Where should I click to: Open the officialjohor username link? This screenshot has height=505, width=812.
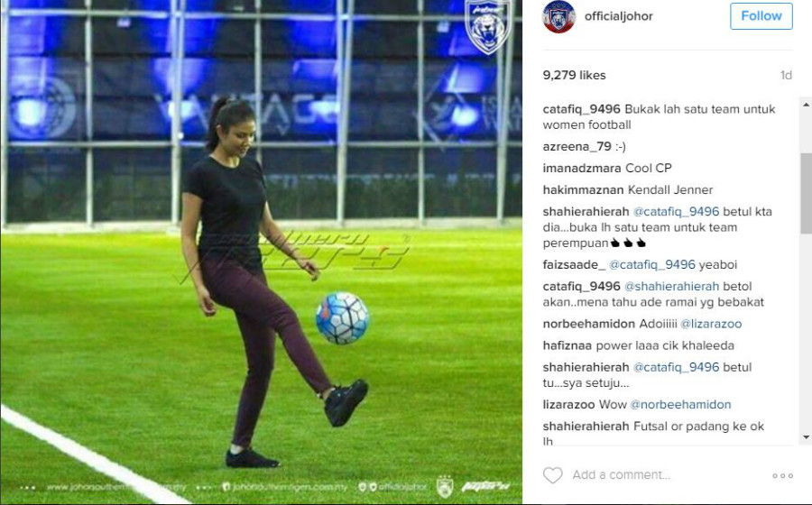(x=618, y=16)
